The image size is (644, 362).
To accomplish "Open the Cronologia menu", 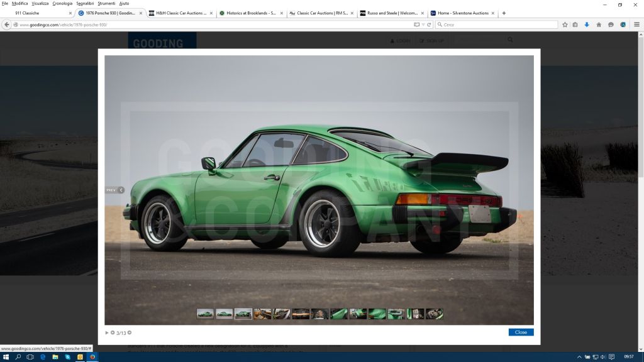I will pos(62,3).
